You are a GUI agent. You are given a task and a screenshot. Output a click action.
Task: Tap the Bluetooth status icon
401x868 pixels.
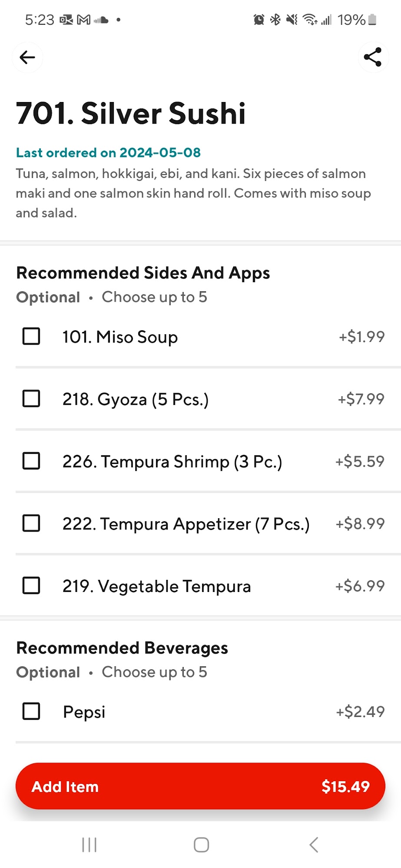pyautogui.click(x=275, y=20)
